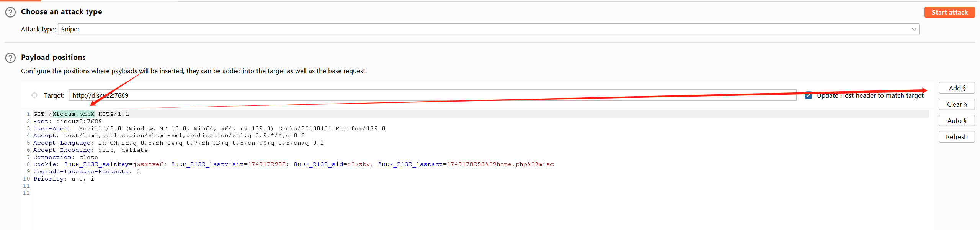This screenshot has width=980, height=230.
Task: Add a payload marker with Add §
Action: (x=957, y=88)
